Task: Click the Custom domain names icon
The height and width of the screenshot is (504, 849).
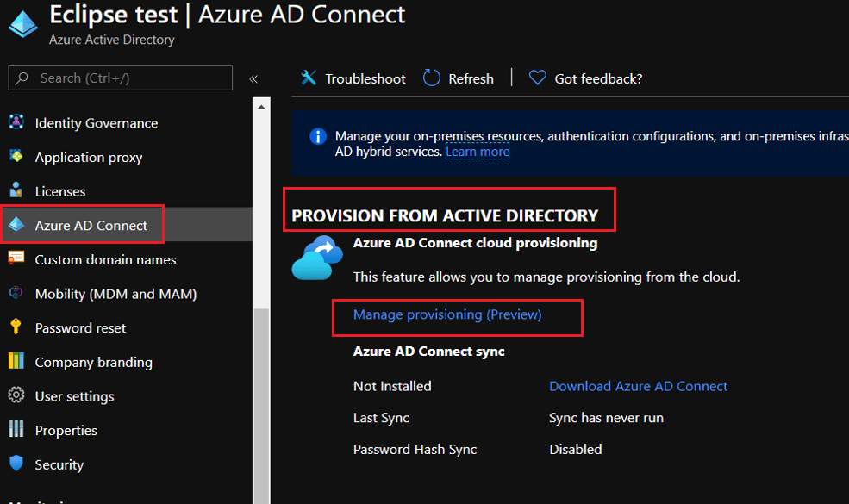Action: [x=16, y=258]
